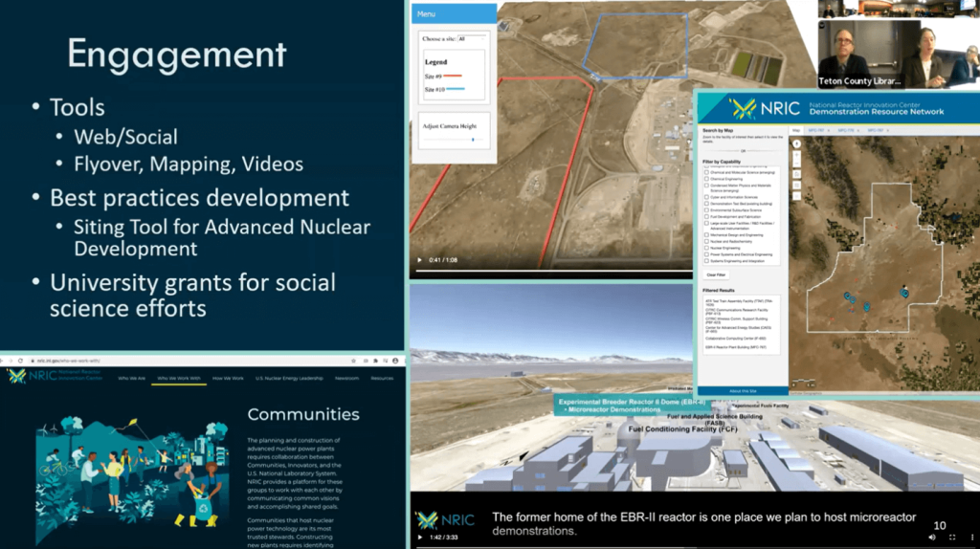This screenshot has width=980, height=549.
Task: Check the Nuclear Engineering filter
Action: point(707,248)
